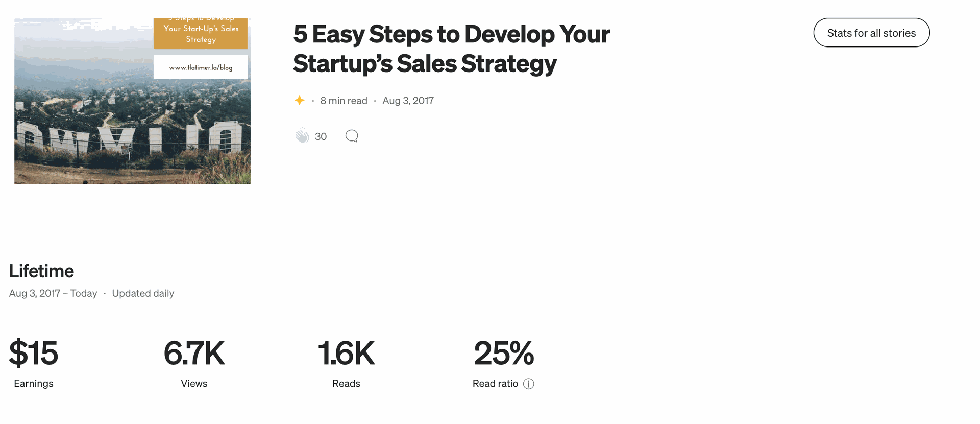Click the Aug 3, 2017 – Today range
The image size is (980, 424).
click(53, 293)
